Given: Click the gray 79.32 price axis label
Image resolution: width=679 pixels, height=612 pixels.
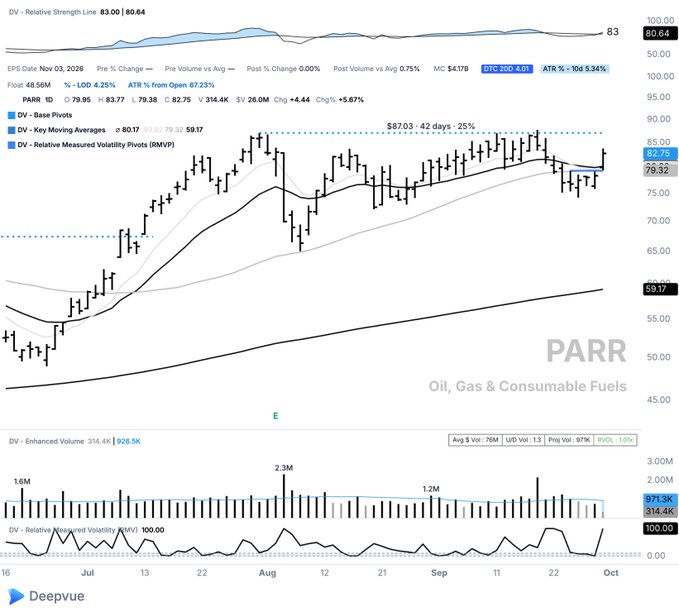Looking at the screenshot, I should click(x=660, y=170).
